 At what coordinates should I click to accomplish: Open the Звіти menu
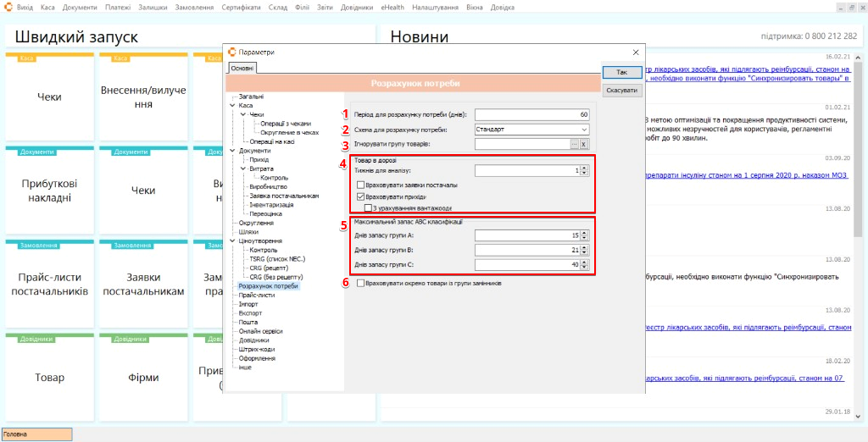coord(325,8)
